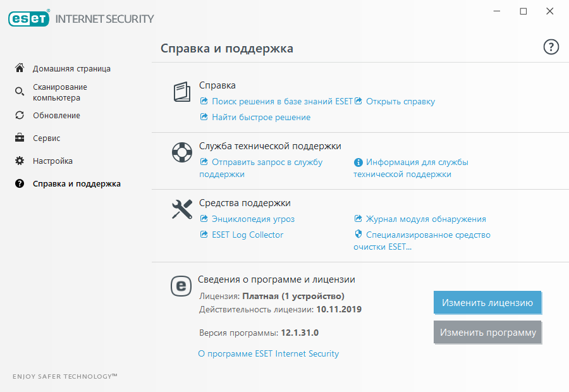This screenshot has width=569, height=392.
Task: Click license type Платная (1 устройство)
Action: [293, 296]
